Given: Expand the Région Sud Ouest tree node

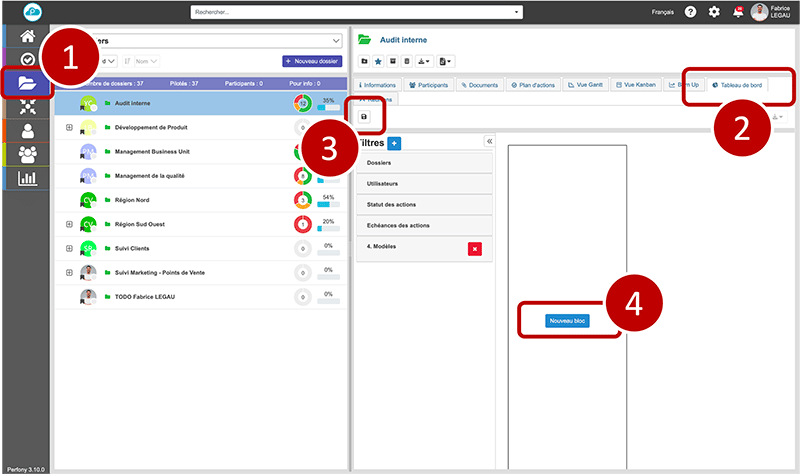Looking at the screenshot, I should point(69,224).
